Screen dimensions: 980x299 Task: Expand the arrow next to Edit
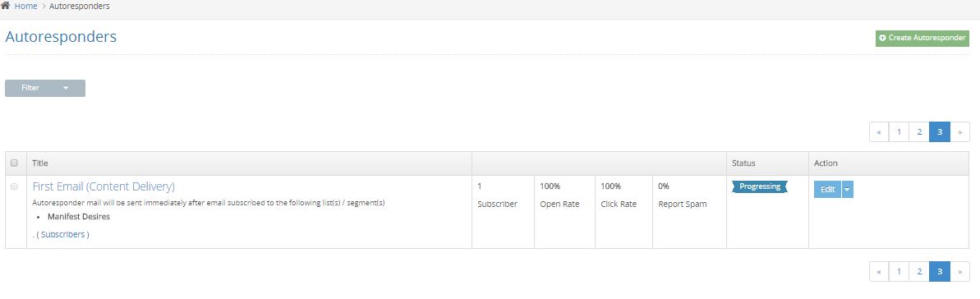coord(848,190)
